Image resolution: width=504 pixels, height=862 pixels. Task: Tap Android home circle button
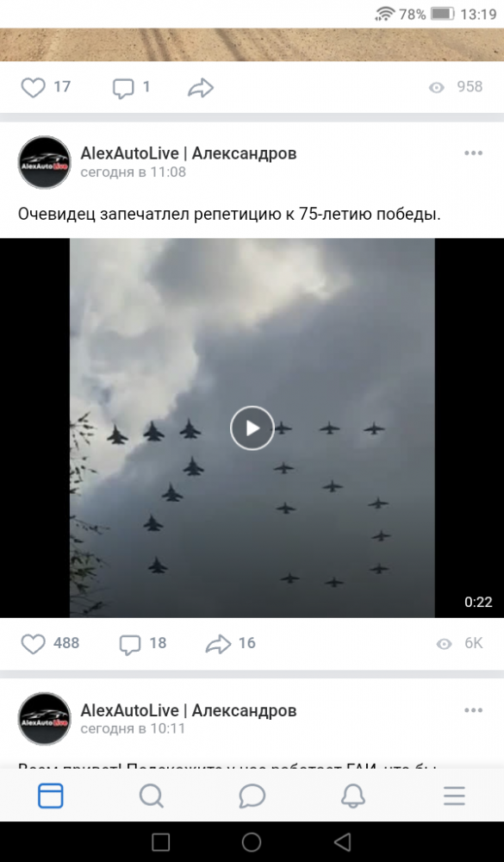tap(252, 841)
